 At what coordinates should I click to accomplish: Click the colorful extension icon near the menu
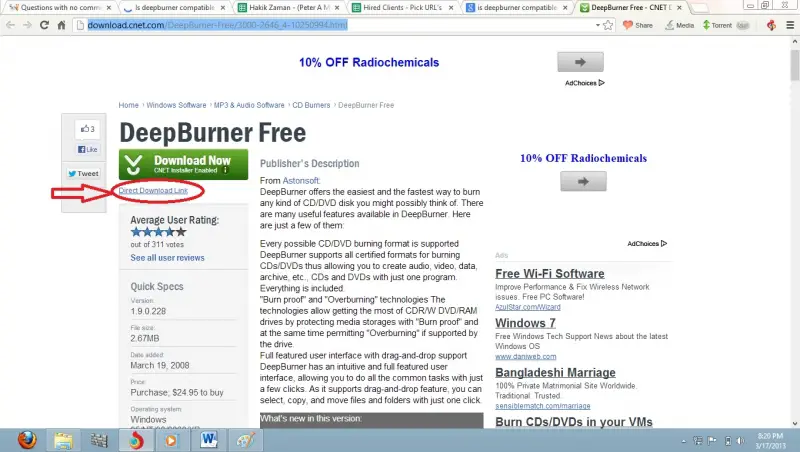(x=771, y=25)
